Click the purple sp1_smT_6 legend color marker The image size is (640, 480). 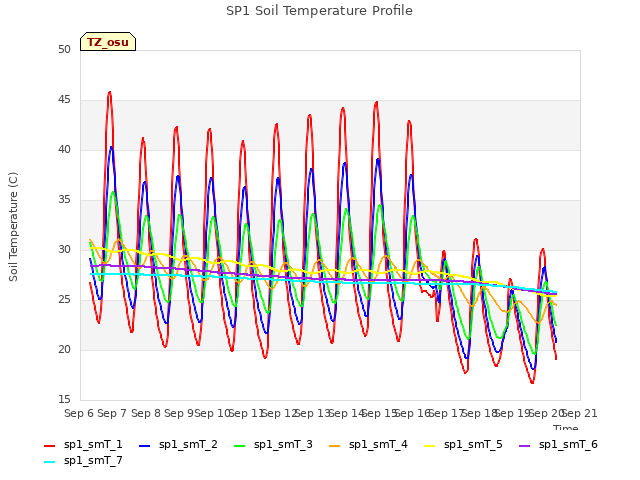(x=524, y=446)
